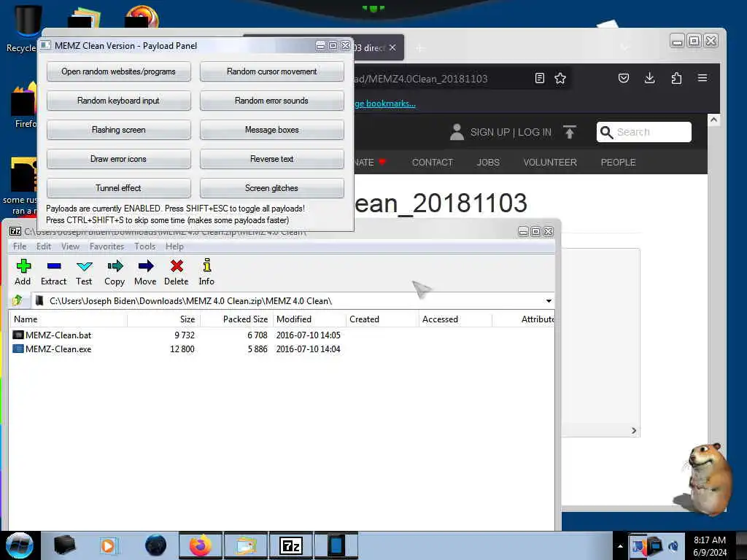Image resolution: width=747 pixels, height=560 pixels.
Task: Click the user avatar icon beside Sign Up
Action: (457, 132)
